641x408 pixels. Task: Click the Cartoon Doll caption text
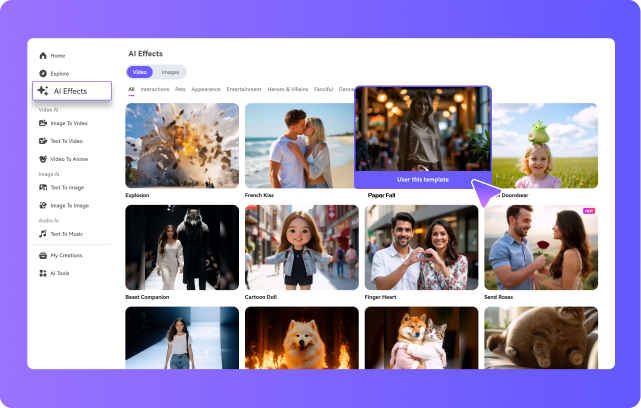pos(261,297)
